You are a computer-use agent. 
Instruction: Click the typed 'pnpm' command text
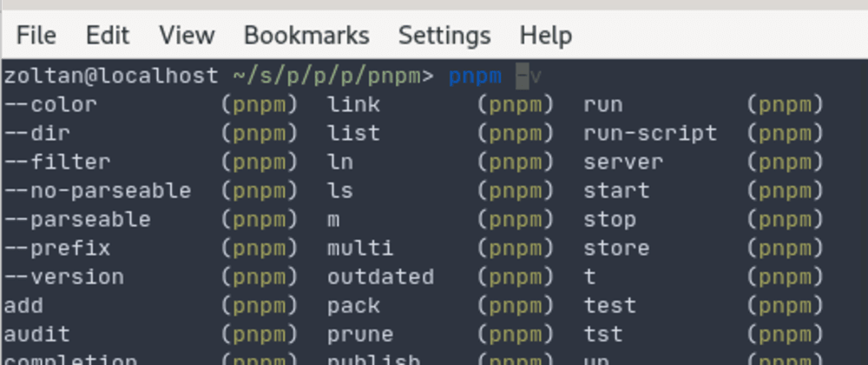[x=475, y=76]
